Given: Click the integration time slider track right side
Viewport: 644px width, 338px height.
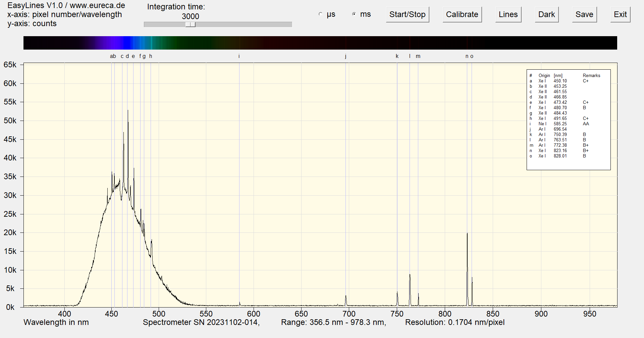Looking at the screenshot, I should click(x=243, y=24).
